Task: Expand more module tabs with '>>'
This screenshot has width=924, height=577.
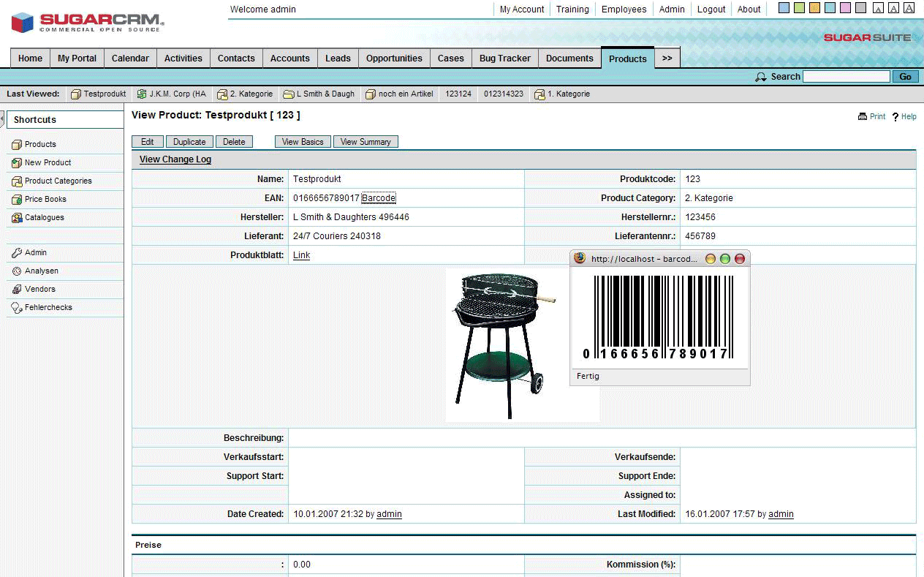Action: (667, 59)
